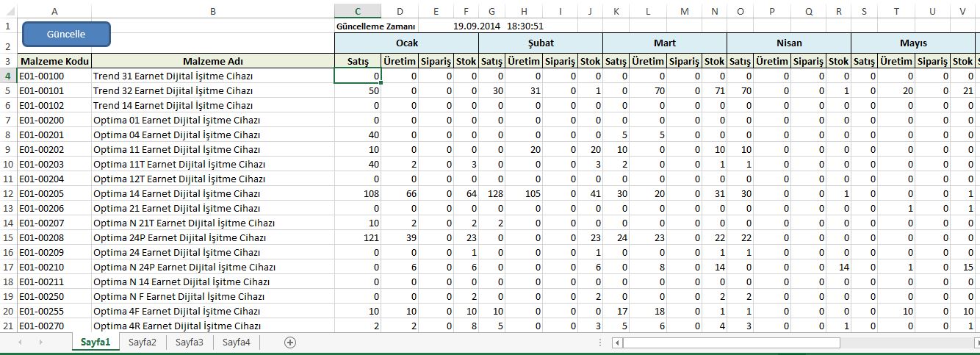Select Şubat Üretim value 105
The height and width of the screenshot is (355, 980).
point(524,193)
